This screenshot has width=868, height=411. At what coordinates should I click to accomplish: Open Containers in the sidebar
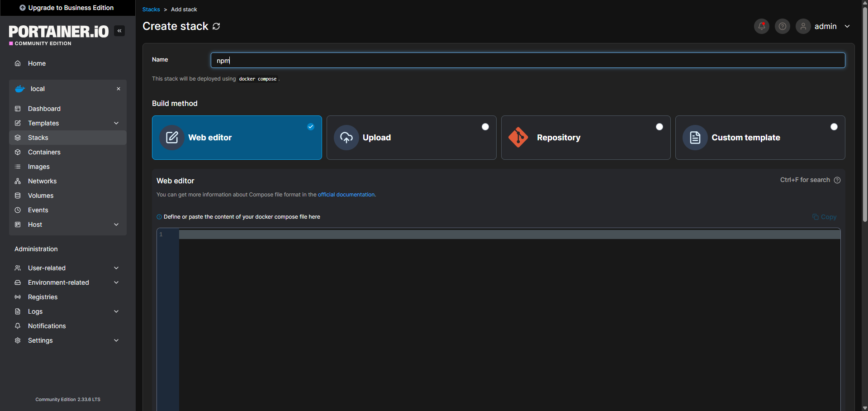coord(68,152)
